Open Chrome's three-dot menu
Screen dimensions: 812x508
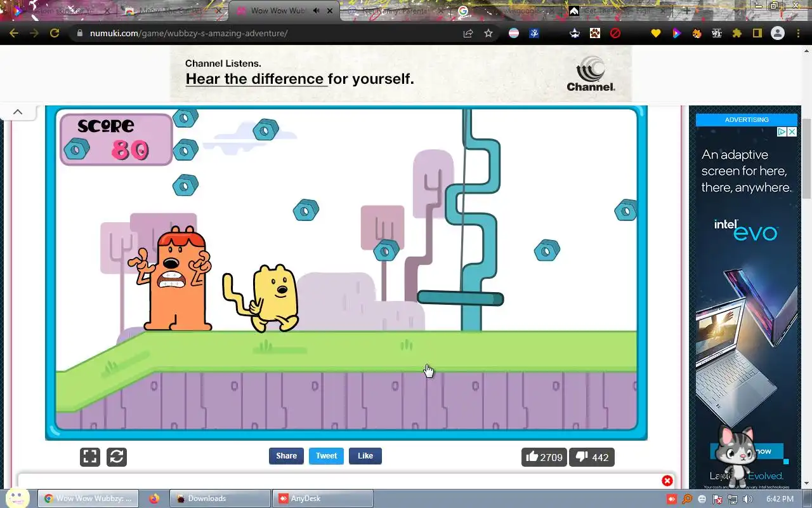point(798,33)
